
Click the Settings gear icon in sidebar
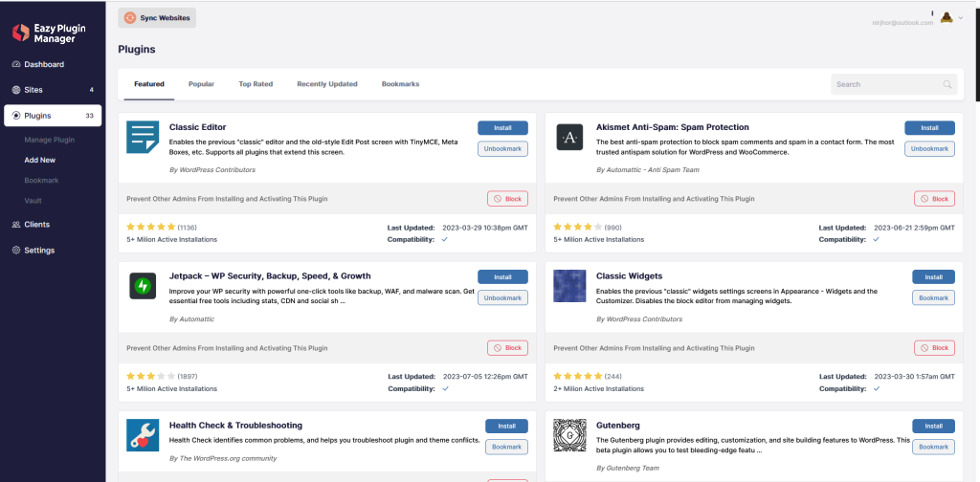(x=16, y=251)
